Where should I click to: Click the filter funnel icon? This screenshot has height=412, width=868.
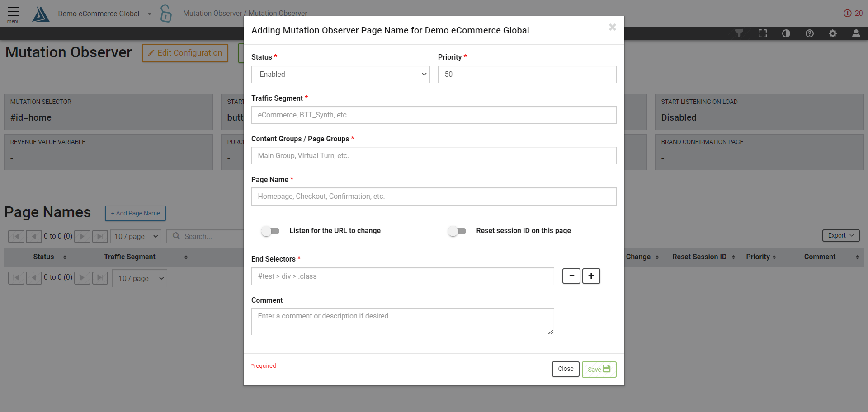(739, 33)
